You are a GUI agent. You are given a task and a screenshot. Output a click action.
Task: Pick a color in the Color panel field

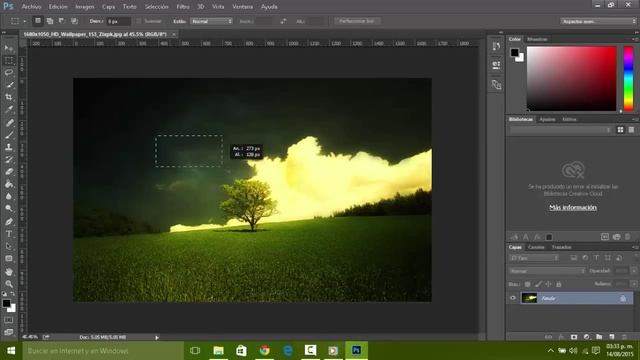571,78
